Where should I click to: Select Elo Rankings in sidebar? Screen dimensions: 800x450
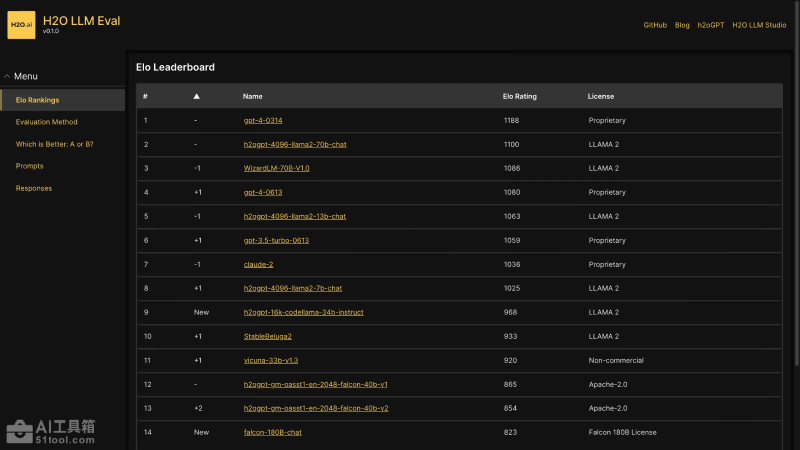37,100
